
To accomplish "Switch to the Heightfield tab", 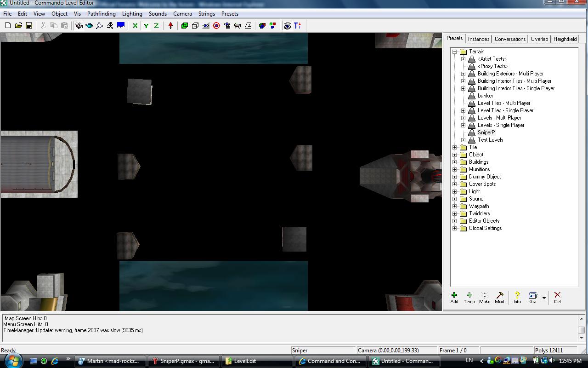I will (565, 39).
